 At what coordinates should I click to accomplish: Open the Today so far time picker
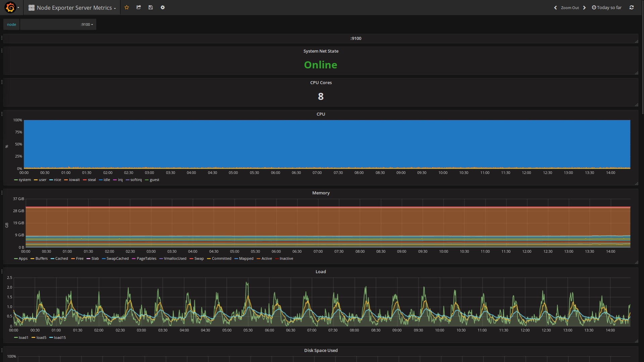pos(607,7)
